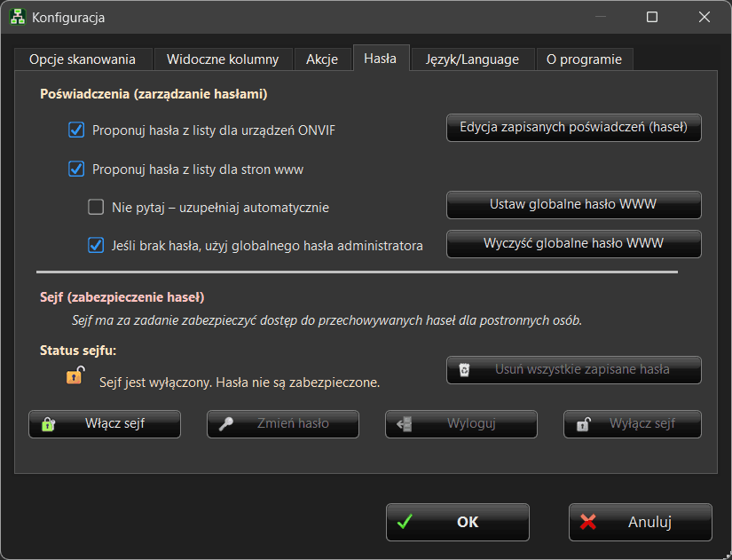The width and height of the screenshot is (732, 560).
Task: Click the orange unlocked padlock status icon
Action: pos(75,375)
